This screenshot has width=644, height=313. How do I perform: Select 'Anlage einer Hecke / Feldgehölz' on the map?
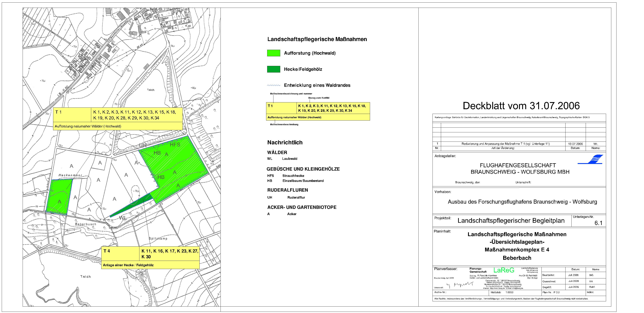coord(128,265)
